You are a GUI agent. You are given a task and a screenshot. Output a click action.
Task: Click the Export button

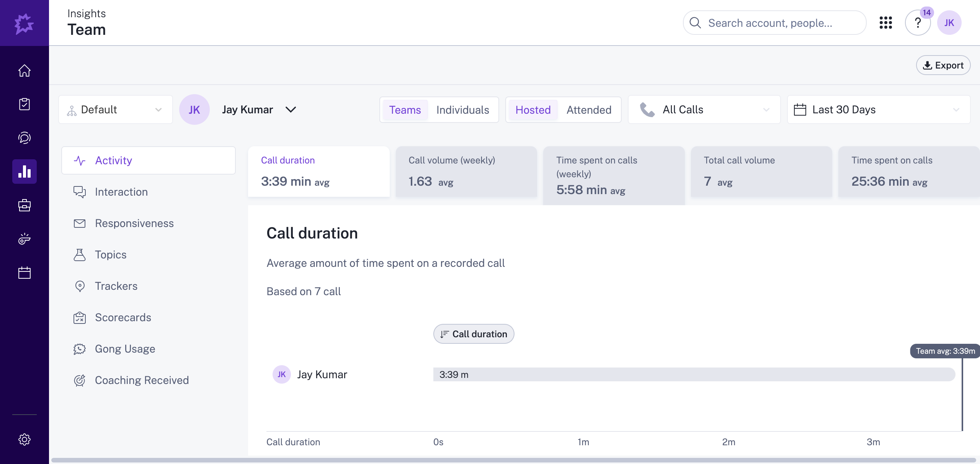[943, 65]
